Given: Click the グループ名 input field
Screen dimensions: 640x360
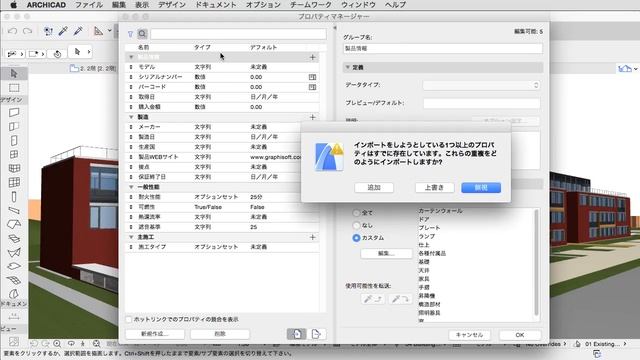Looking at the screenshot, I should (443, 48).
